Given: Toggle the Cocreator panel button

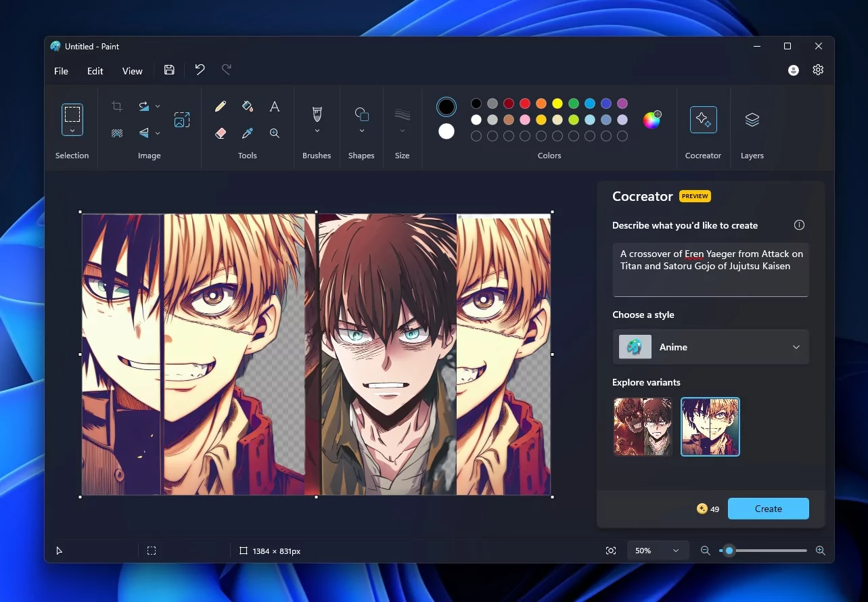Looking at the screenshot, I should coord(703,120).
